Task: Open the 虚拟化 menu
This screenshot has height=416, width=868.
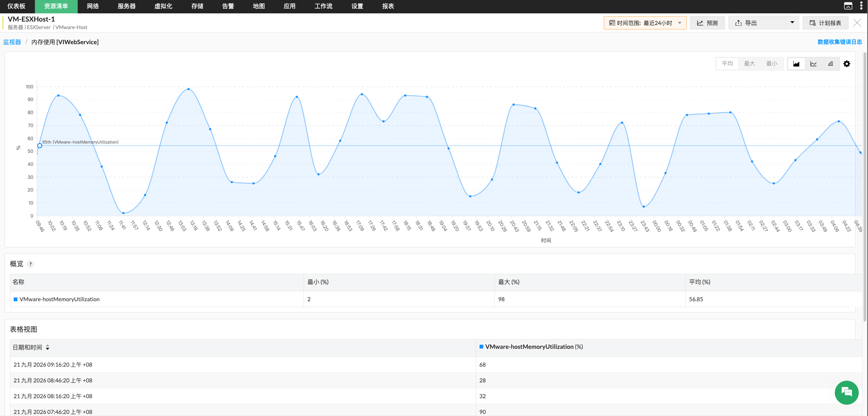Action: click(x=163, y=6)
